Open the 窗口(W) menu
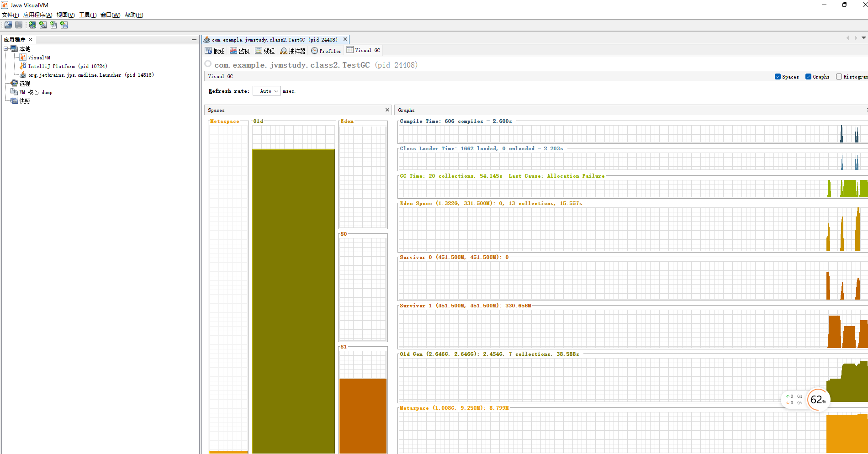Screen dimensions: 868x454 click(111, 15)
